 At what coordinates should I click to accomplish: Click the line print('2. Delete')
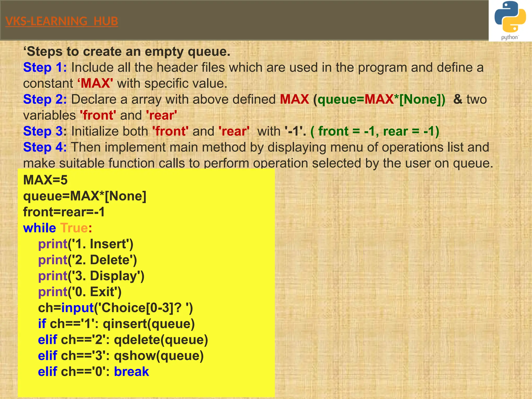pos(88,260)
